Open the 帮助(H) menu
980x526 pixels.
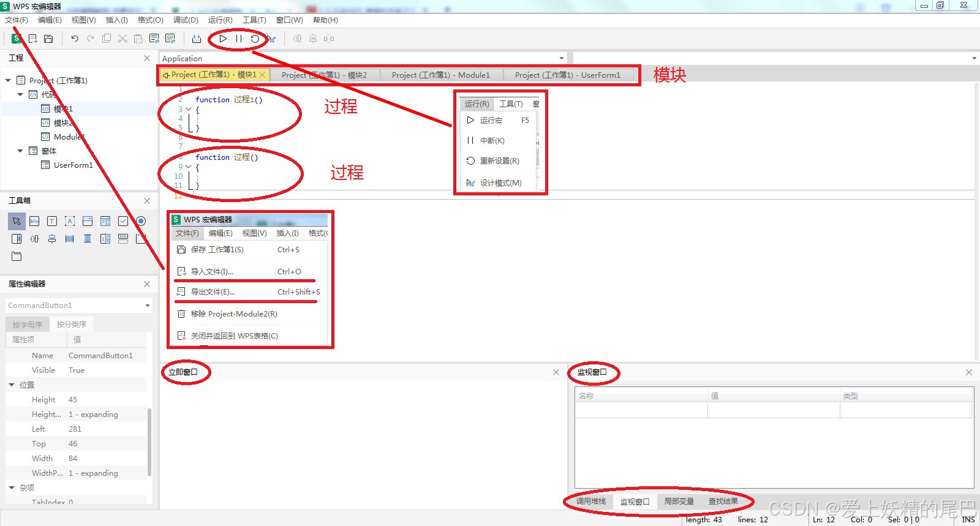click(325, 20)
